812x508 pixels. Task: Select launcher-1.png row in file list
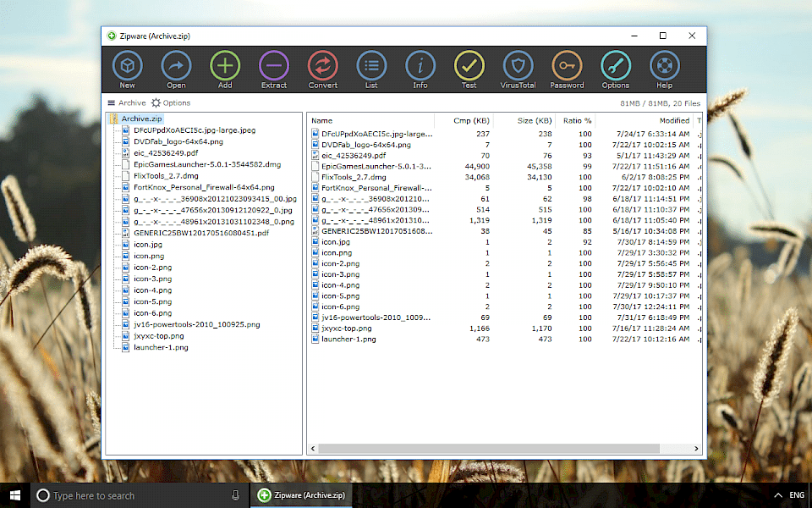505,339
